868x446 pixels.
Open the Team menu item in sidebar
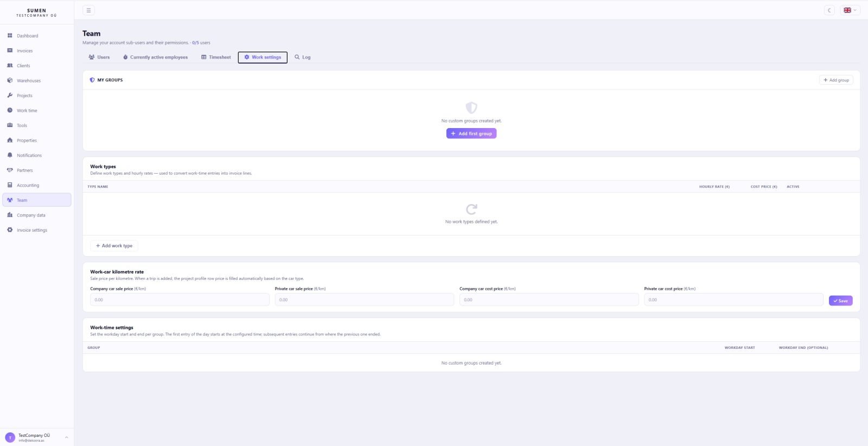37,200
